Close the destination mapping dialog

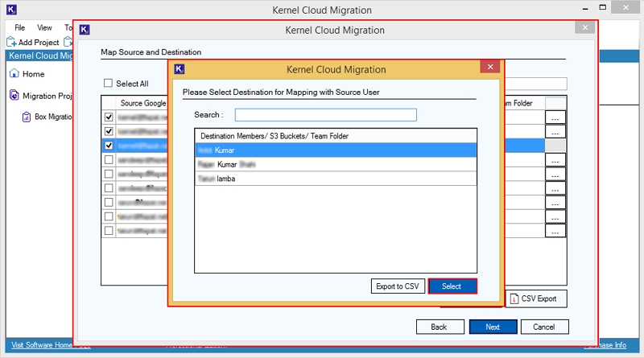[490, 67]
